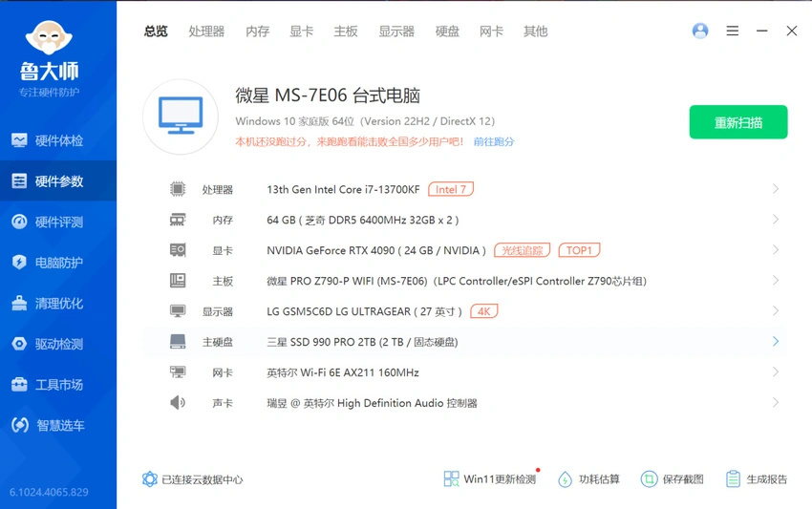Click the Intel 7 badge
Screen dimensions: 812x509
(451, 189)
